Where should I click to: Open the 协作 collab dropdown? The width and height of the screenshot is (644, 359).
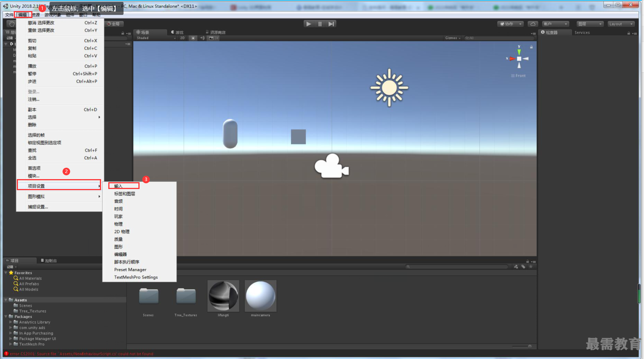pyautogui.click(x=511, y=24)
